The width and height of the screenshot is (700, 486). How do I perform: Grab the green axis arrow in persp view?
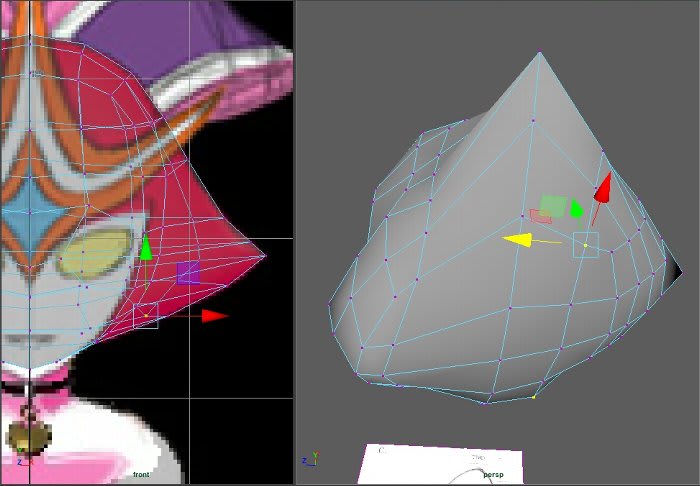(x=577, y=208)
